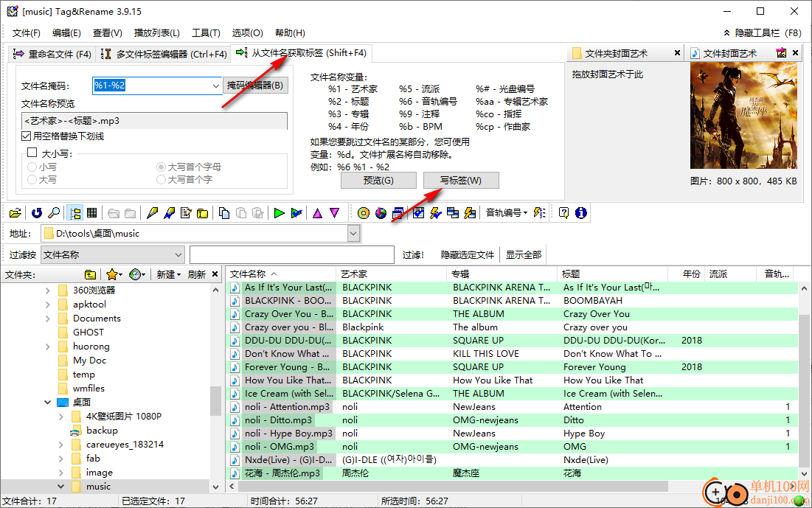This screenshot has height=508, width=812.
Task: Switch to 多文件标签编辑器 tab
Action: [x=164, y=54]
